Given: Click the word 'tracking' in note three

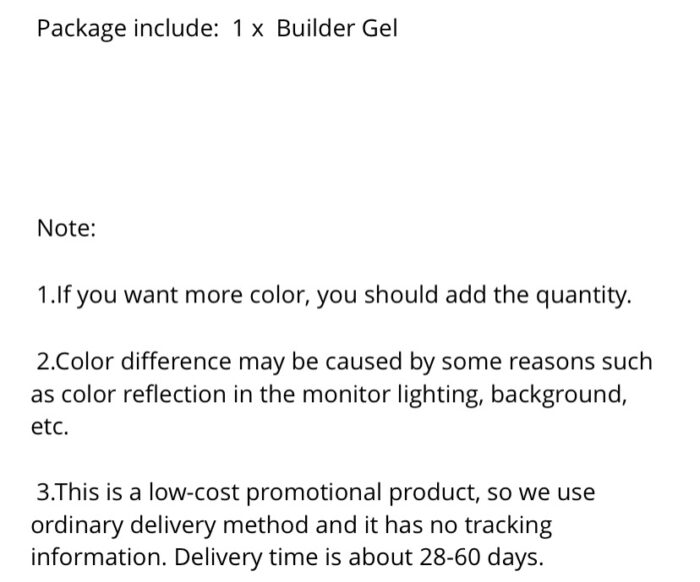Looking at the screenshot, I should click(x=508, y=526).
